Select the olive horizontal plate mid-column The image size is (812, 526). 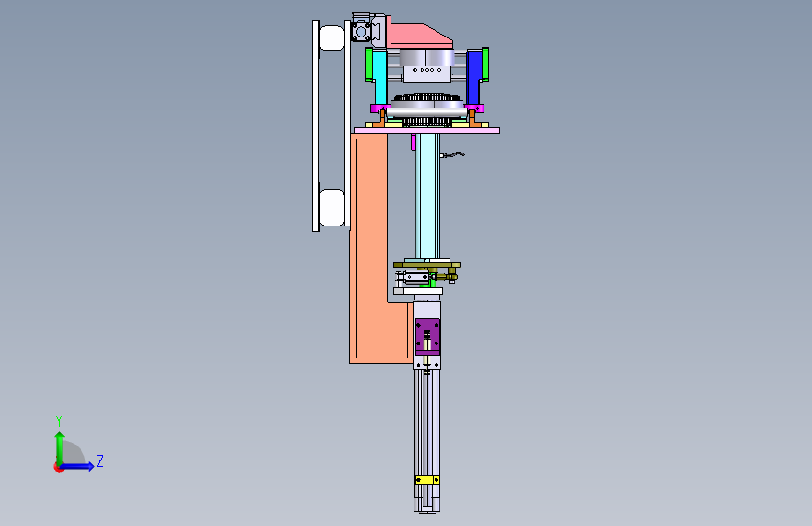coord(427,265)
